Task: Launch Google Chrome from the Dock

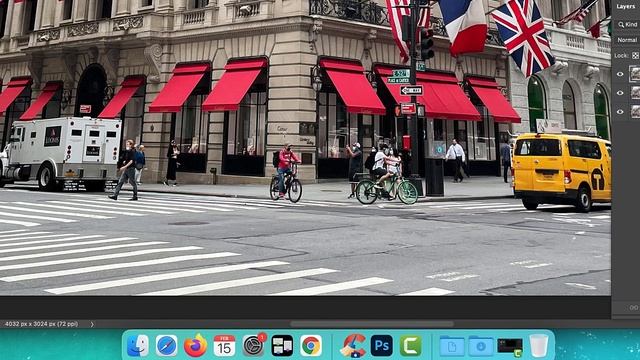Action: pyautogui.click(x=311, y=345)
